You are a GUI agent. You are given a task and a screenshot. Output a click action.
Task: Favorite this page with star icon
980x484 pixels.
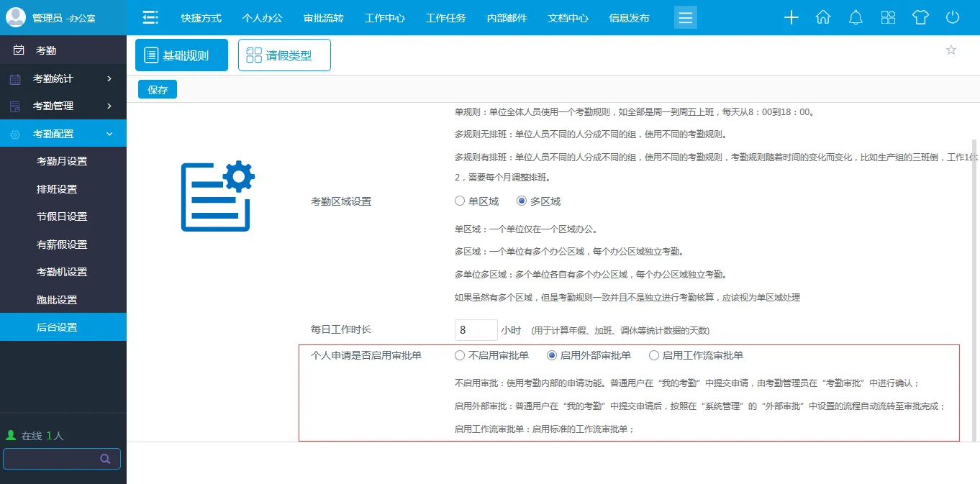950,50
